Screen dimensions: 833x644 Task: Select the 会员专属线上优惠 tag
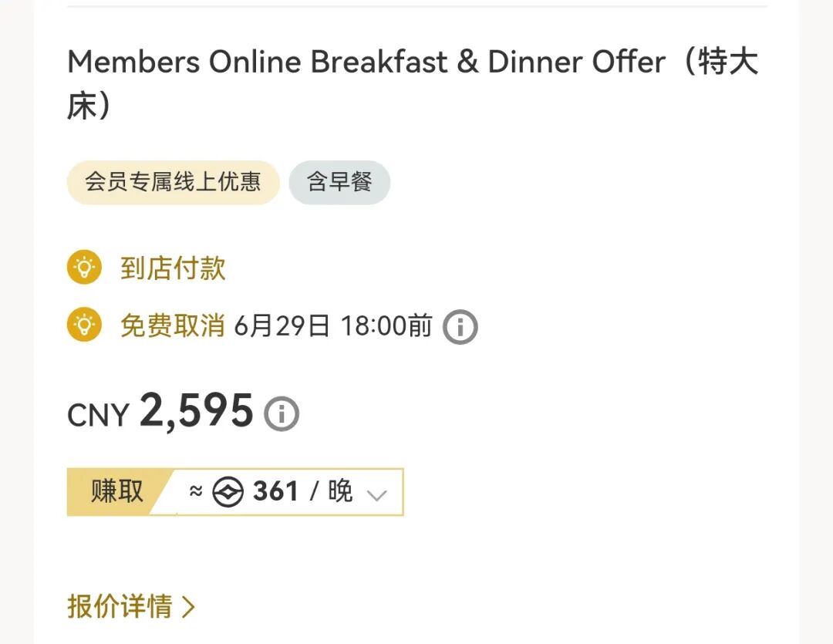click(x=173, y=182)
